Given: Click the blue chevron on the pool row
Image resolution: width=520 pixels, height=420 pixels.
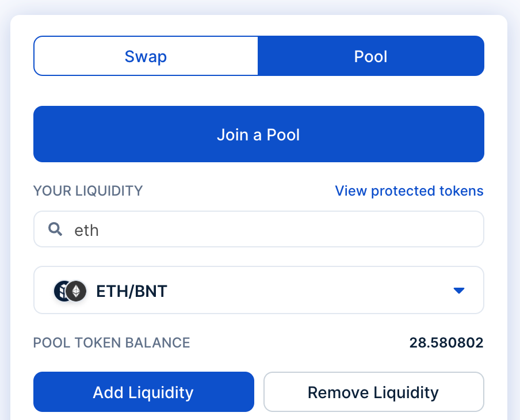Looking at the screenshot, I should coord(459,291).
